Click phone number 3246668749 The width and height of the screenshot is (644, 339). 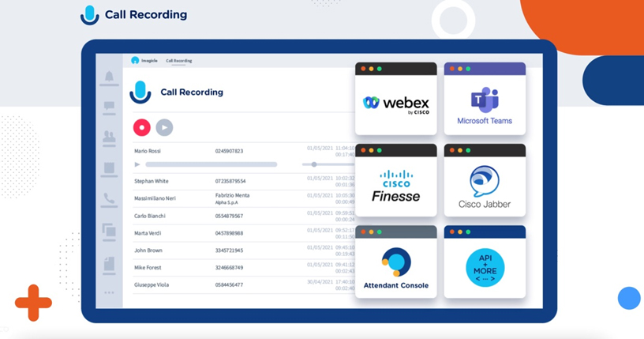pos(229,268)
